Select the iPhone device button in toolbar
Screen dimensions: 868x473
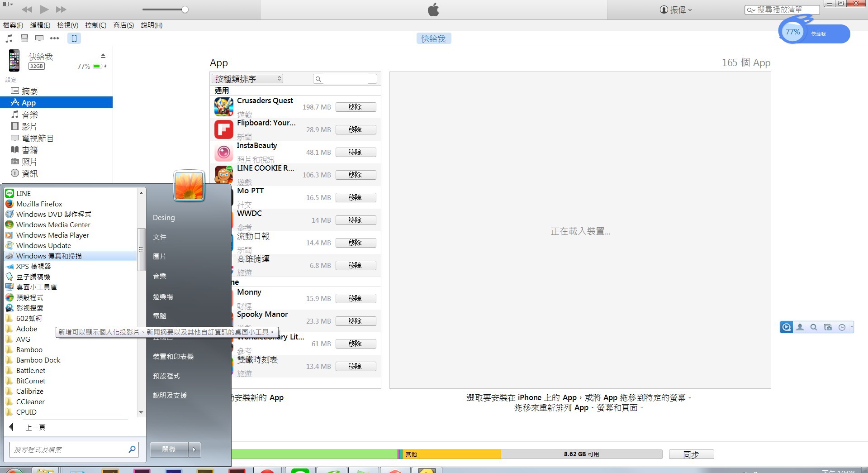(x=74, y=38)
